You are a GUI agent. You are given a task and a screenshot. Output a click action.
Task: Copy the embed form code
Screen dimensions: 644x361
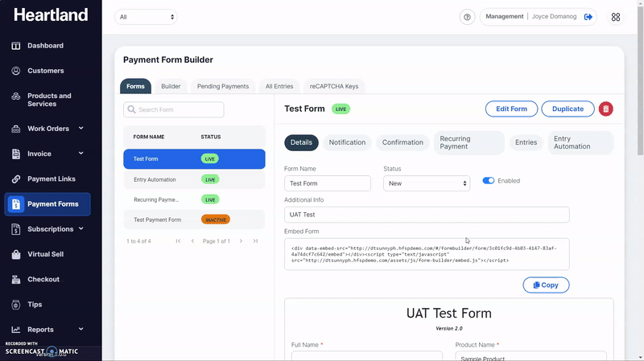[x=546, y=285]
